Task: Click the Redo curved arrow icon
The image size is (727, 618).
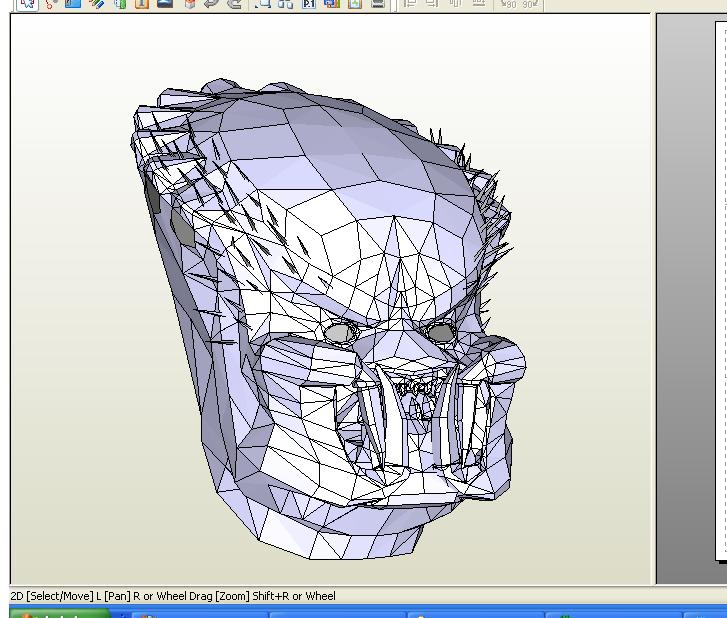Action: pos(236,4)
